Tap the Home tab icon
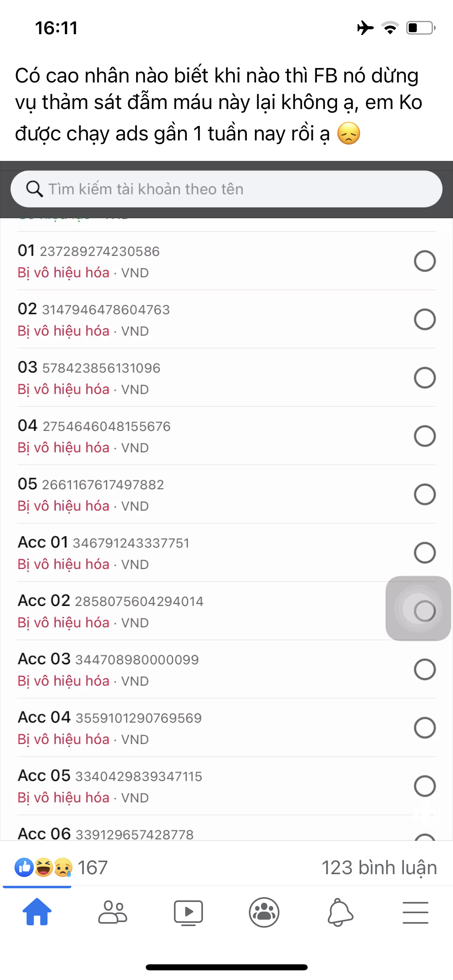This screenshot has width=453, height=980. point(37,912)
